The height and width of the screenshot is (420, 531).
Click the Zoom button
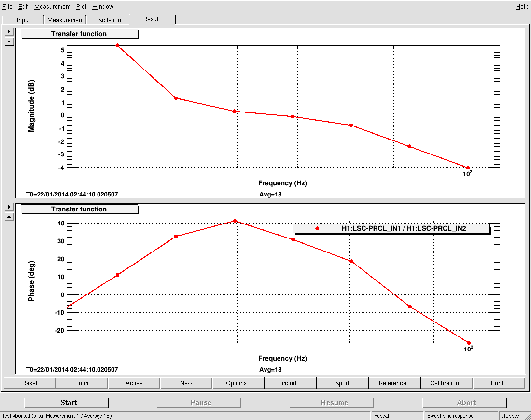(82, 383)
